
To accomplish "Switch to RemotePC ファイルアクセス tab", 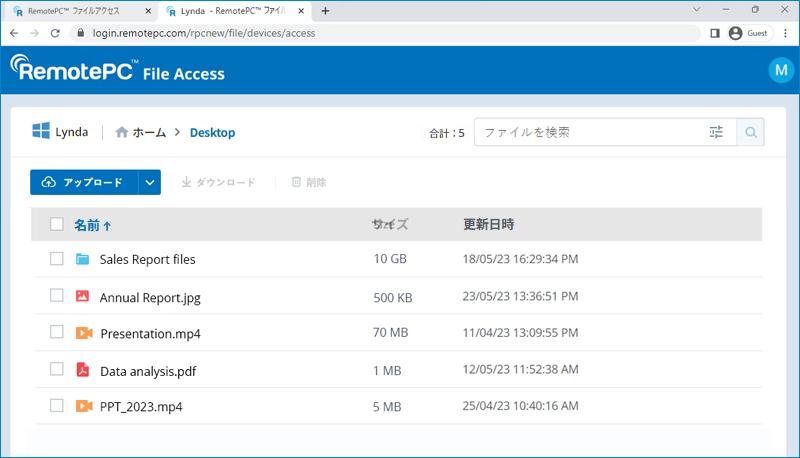I will pos(79,11).
